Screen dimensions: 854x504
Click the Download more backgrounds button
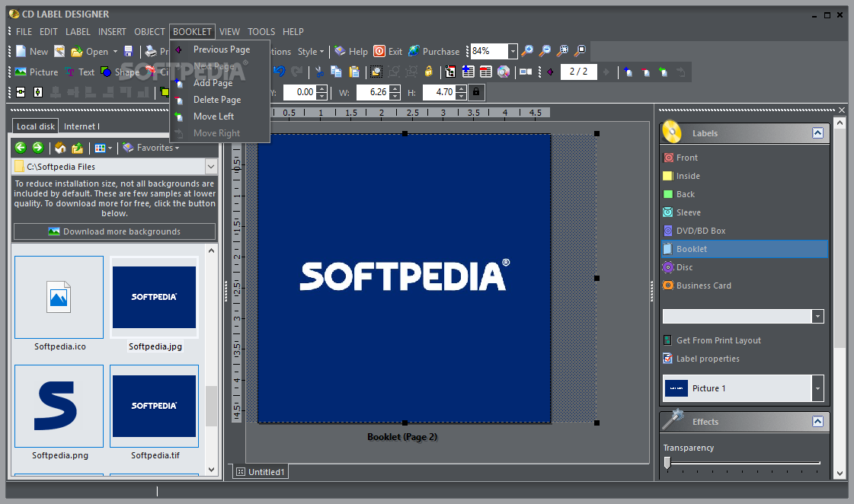click(x=115, y=231)
